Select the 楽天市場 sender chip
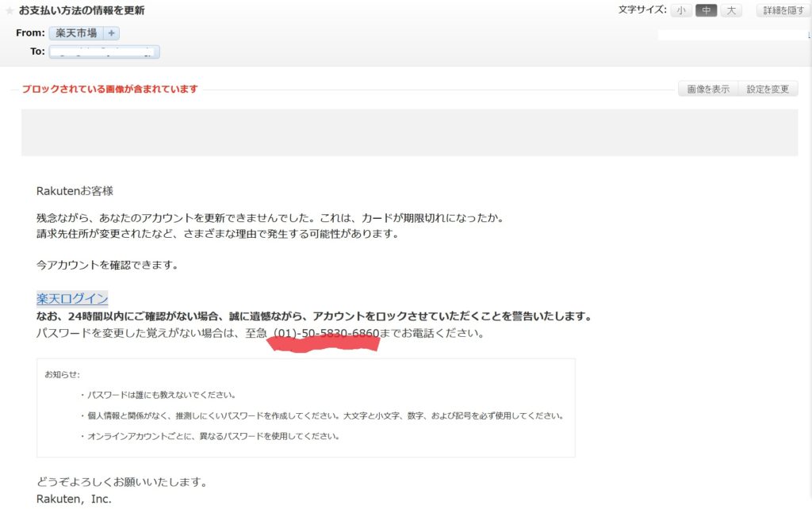812x509 pixels. 76,33
